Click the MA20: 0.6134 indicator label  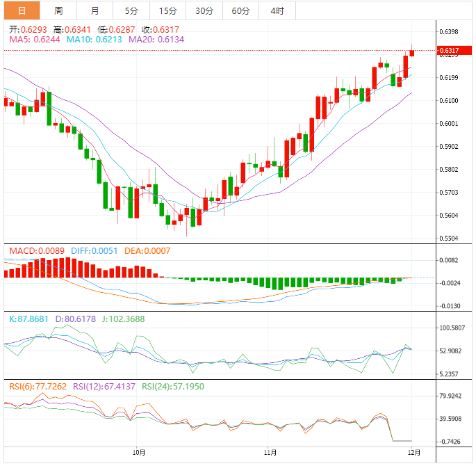156,40
